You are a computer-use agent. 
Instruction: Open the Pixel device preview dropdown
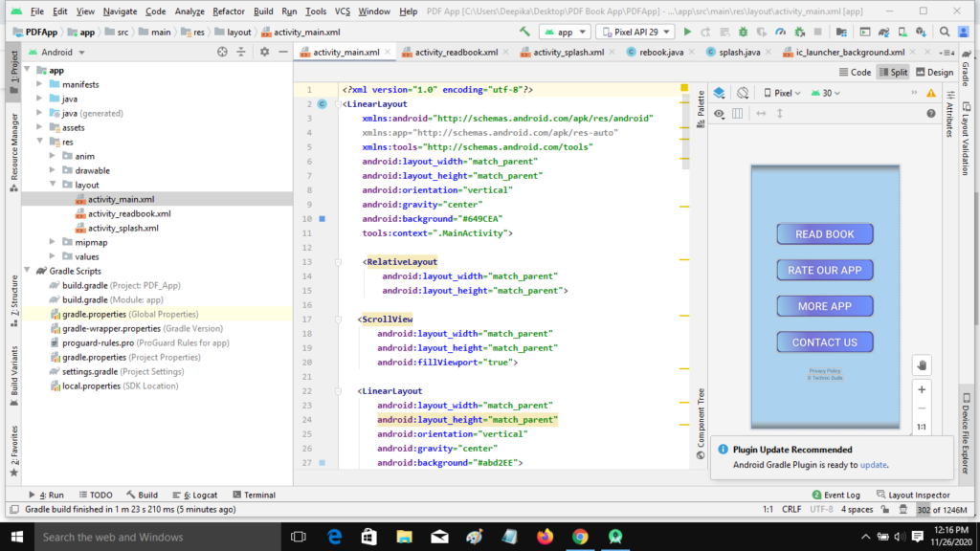[783, 93]
